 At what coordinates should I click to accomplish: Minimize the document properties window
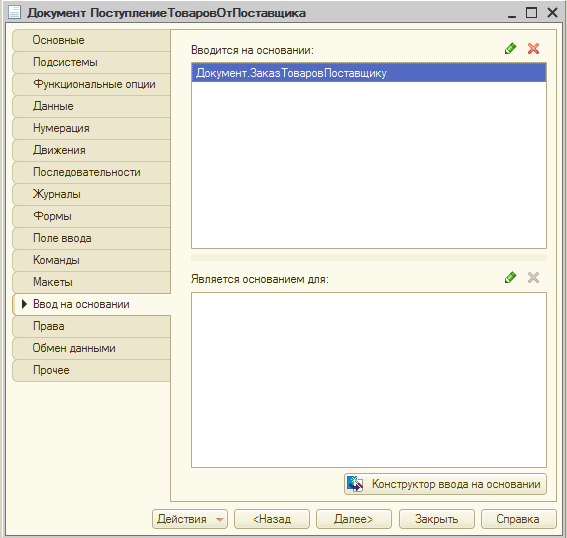click(512, 14)
